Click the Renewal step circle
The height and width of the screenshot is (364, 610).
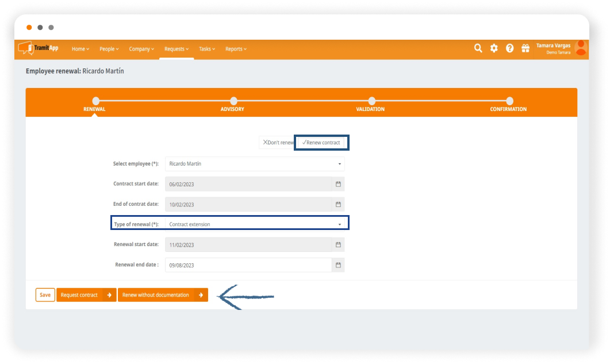coord(95,101)
